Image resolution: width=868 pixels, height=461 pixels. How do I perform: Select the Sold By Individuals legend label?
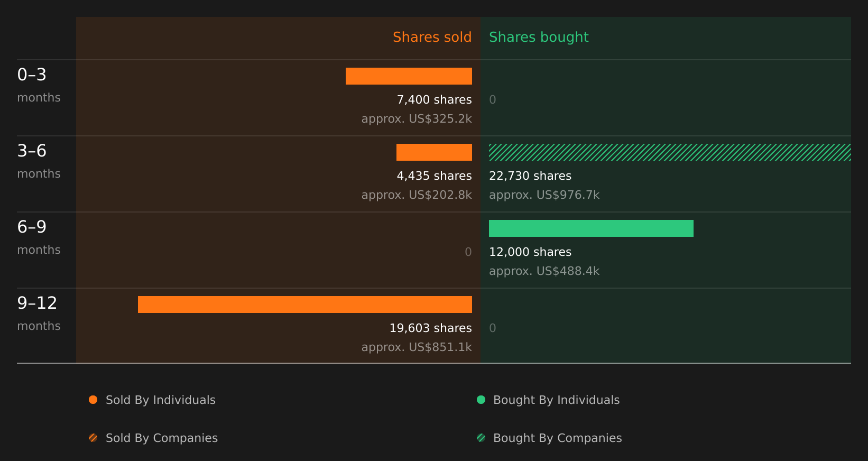pyautogui.click(x=161, y=400)
